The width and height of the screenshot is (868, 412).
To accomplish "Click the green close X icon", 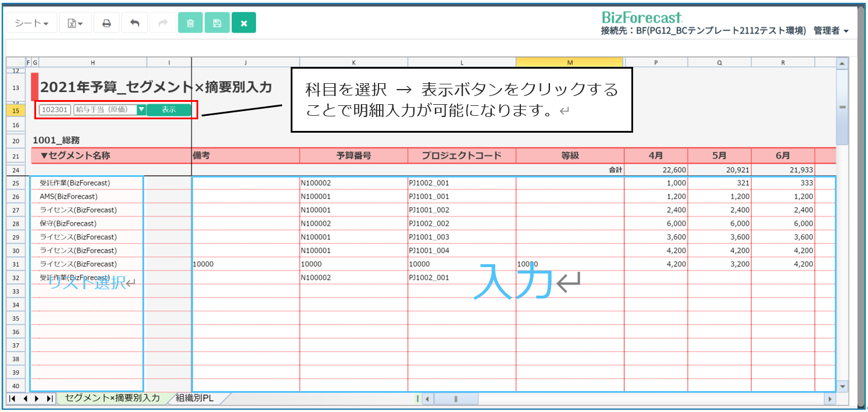I will pyautogui.click(x=244, y=23).
